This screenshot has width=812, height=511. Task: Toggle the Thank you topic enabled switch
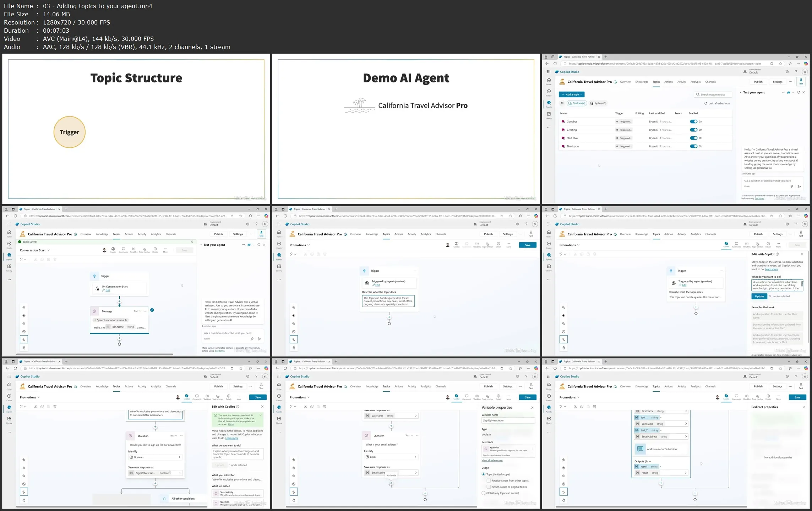[x=693, y=146]
